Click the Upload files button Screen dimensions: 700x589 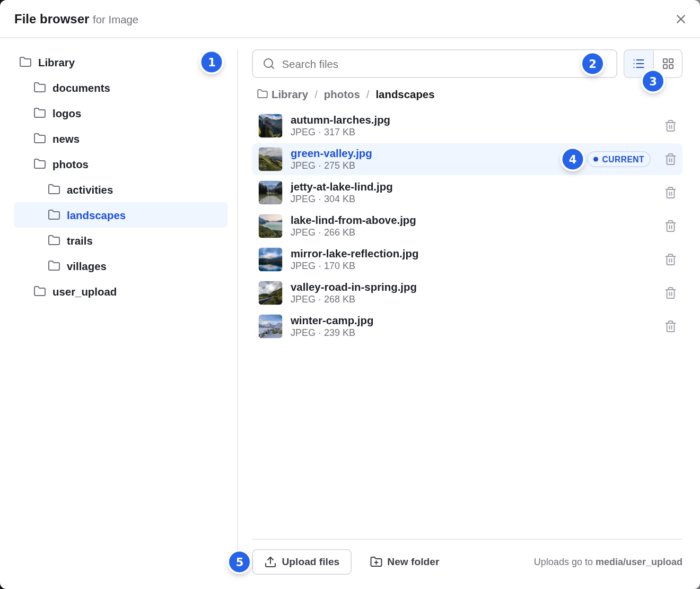302,562
